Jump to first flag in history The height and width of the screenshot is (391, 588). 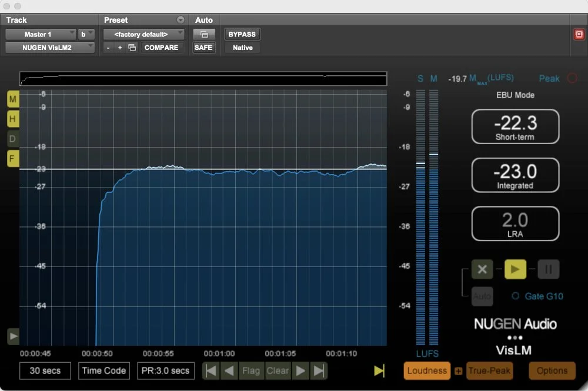(x=211, y=371)
